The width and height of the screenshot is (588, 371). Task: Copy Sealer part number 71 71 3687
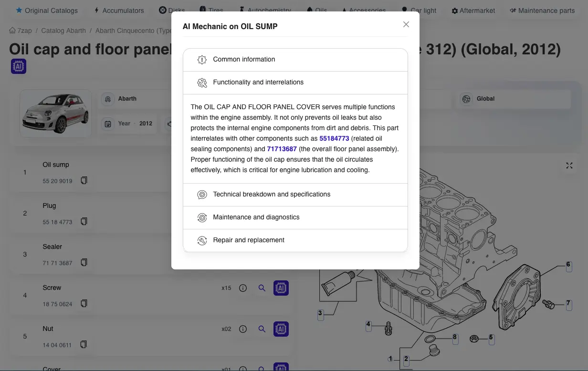click(84, 262)
